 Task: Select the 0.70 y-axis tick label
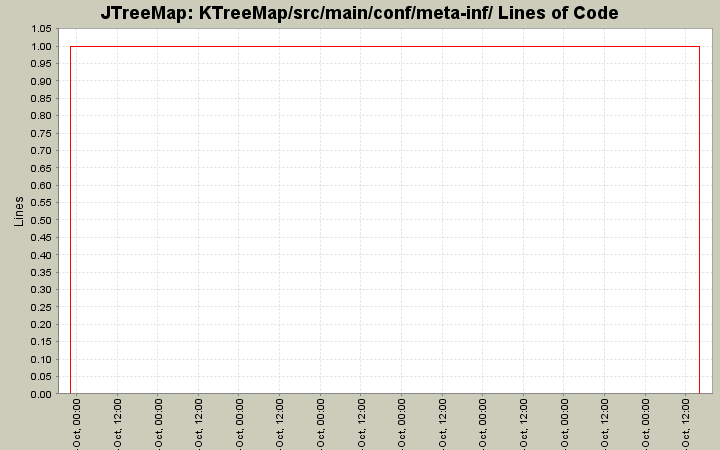(x=41, y=151)
